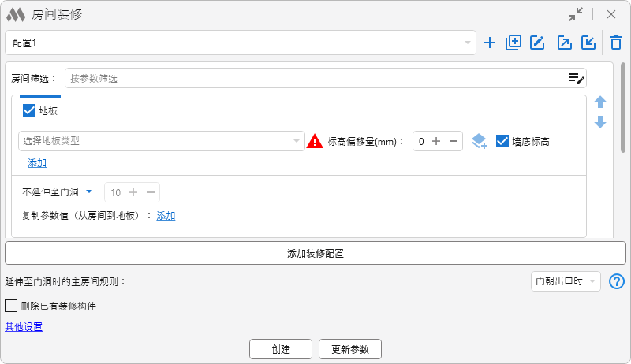631x364 pixels.
Task: Click the layers add icon beside offset
Action: click(479, 142)
